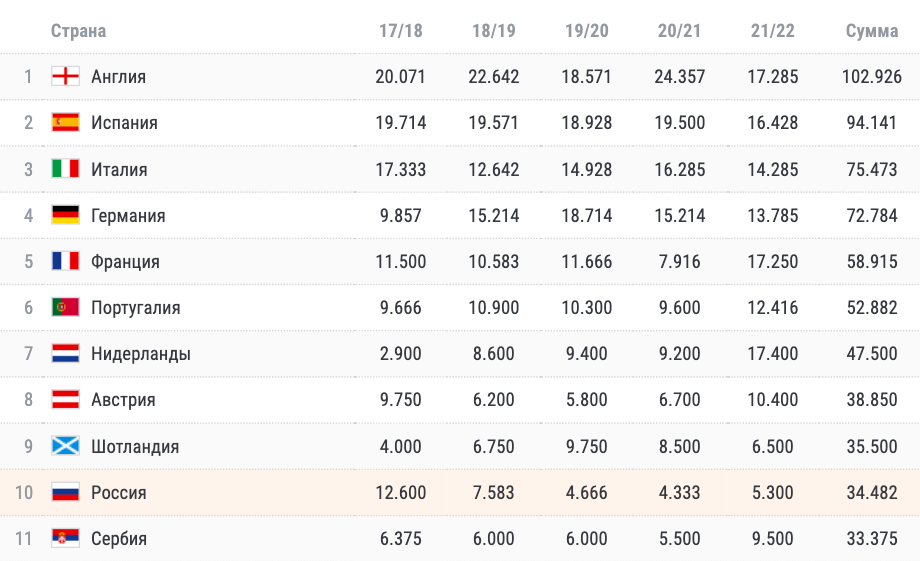This screenshot has width=920, height=561.
Task: Click the Russia flag icon
Action: 65,492
